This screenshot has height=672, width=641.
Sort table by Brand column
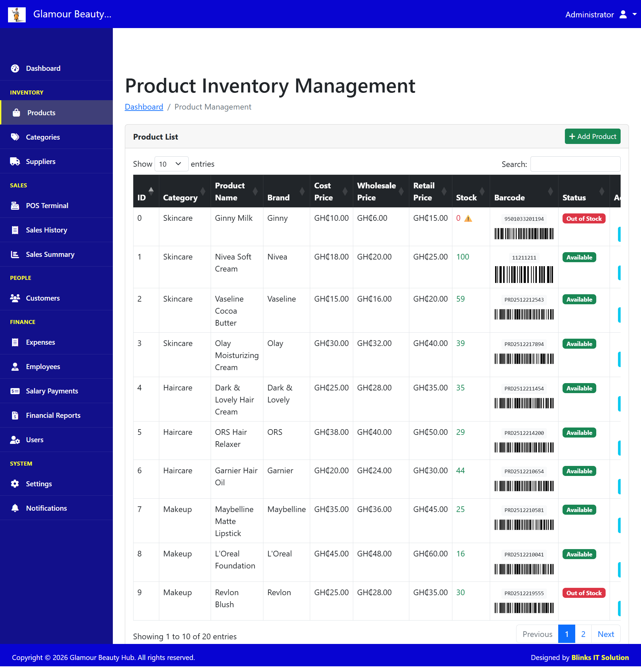[x=286, y=191]
